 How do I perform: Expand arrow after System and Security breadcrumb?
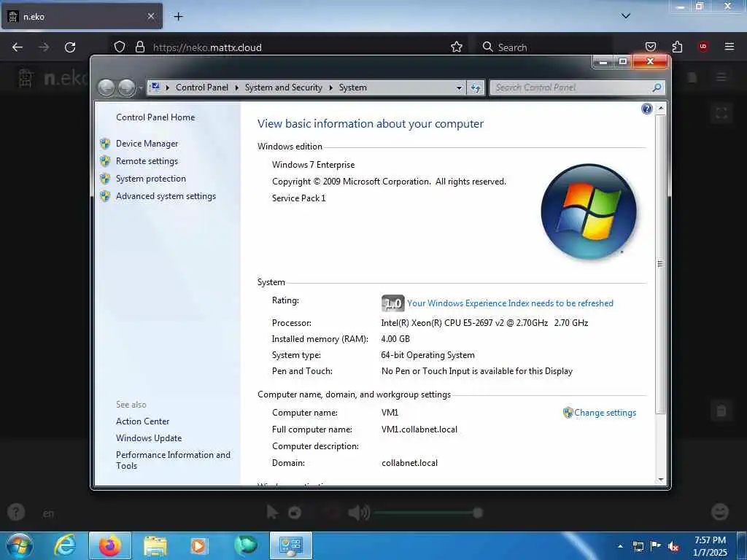tap(330, 87)
